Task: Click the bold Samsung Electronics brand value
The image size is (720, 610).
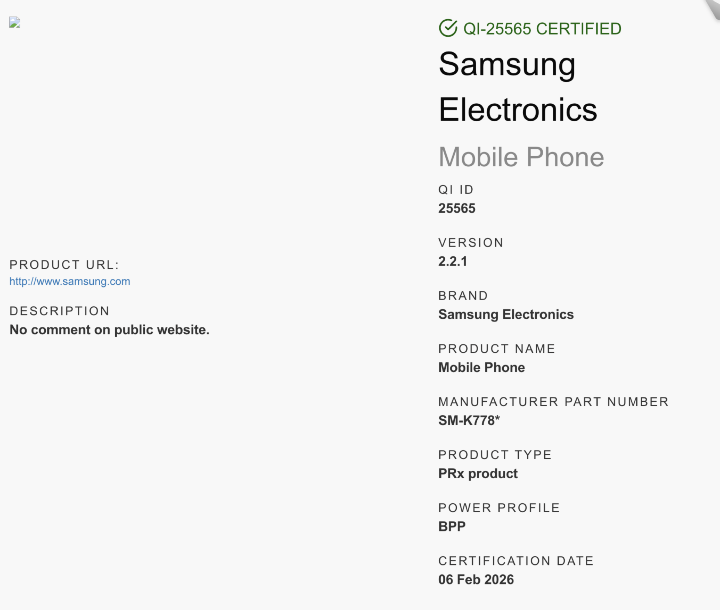Action: coord(506,315)
